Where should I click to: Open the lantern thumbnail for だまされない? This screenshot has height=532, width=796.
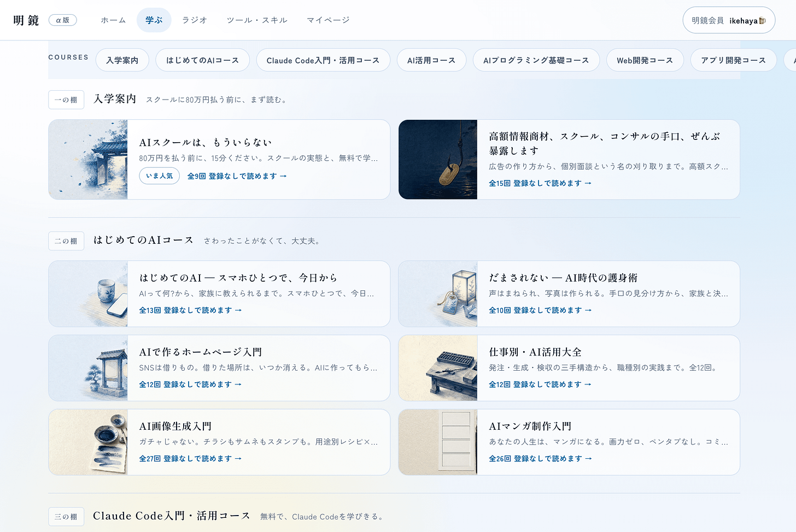point(438,294)
